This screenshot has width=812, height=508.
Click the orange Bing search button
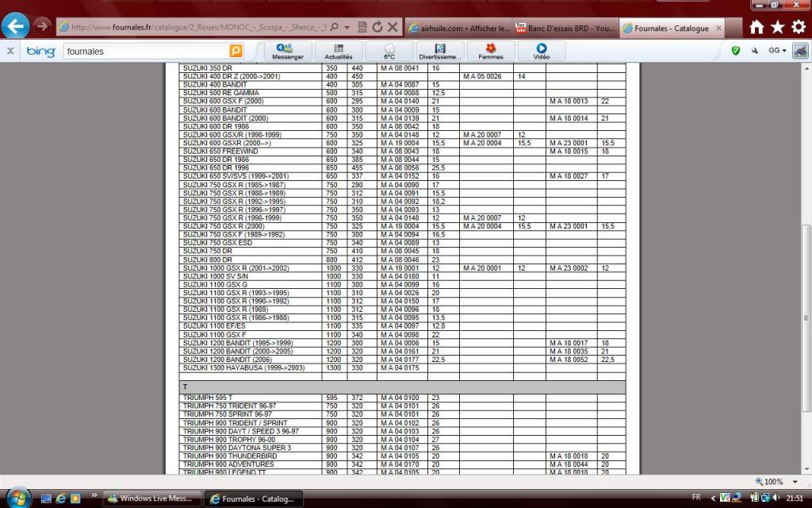tap(236, 51)
